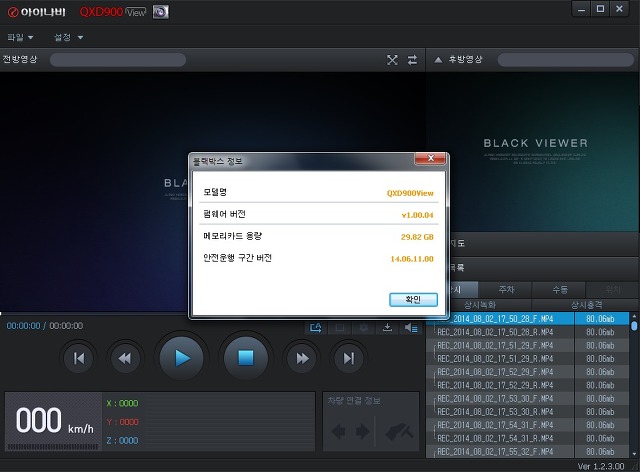Click the file list scrollbar thumb
The width and height of the screenshot is (640, 472).
(x=634, y=325)
